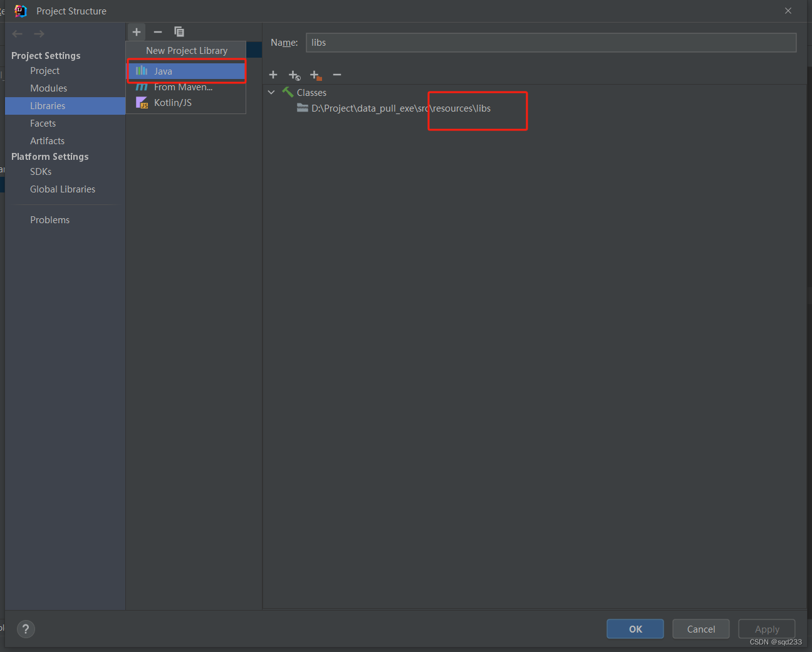Click the Classes node label
This screenshot has height=652, width=812.
pos(311,93)
